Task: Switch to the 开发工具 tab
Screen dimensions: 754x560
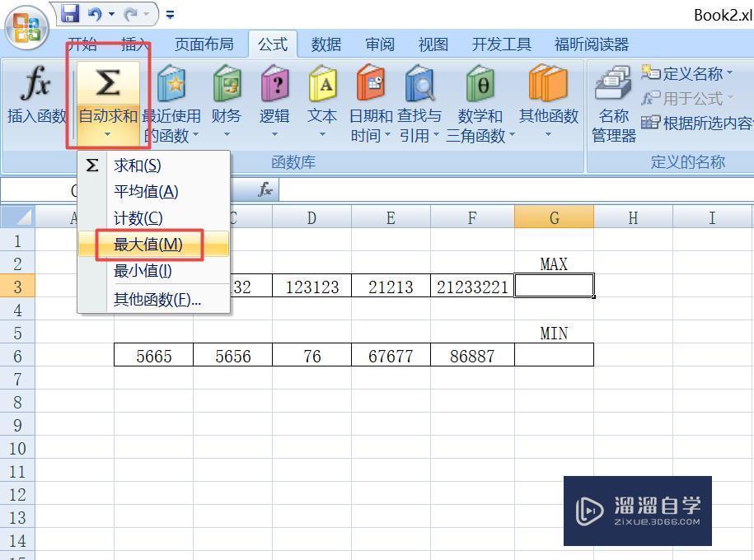Action: pos(502,44)
